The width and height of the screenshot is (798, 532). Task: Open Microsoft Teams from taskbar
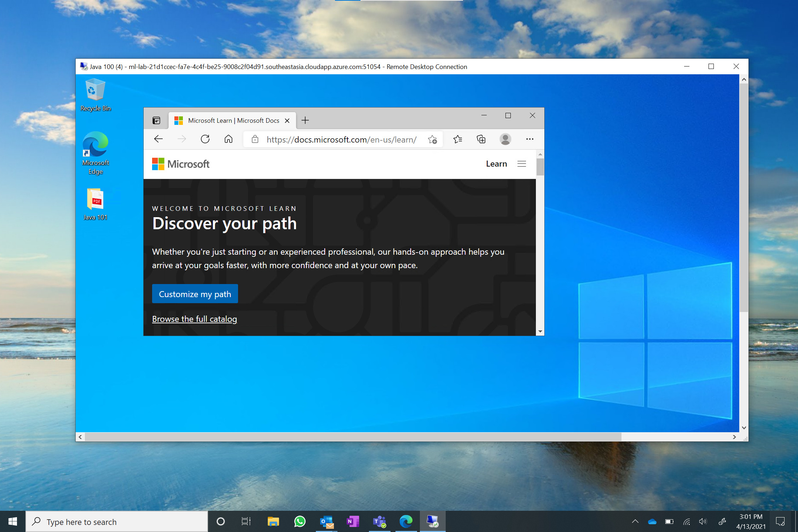380,521
